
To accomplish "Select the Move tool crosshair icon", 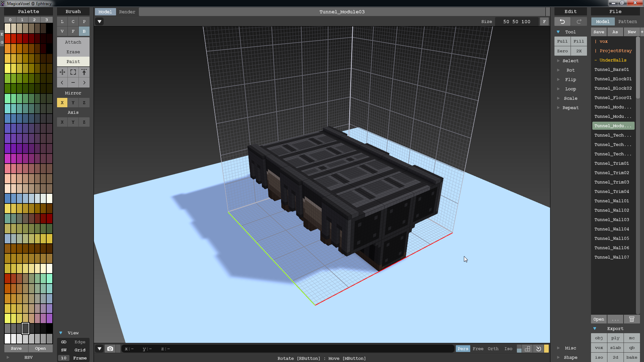I will coord(62,72).
